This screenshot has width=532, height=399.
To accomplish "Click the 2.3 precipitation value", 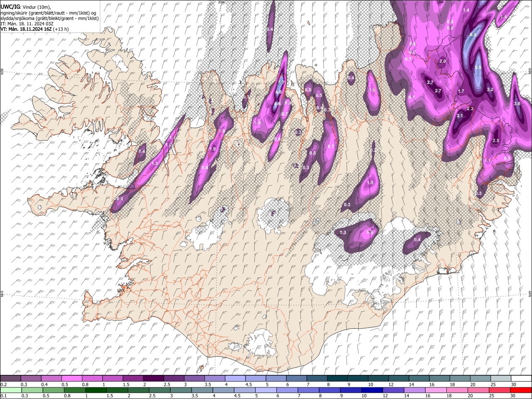I will point(470,109).
